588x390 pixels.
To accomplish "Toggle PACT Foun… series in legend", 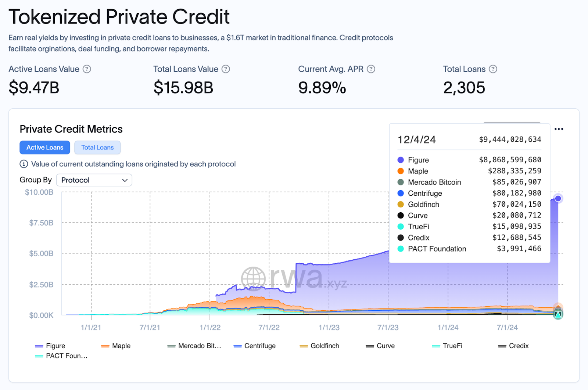I will click(61, 356).
